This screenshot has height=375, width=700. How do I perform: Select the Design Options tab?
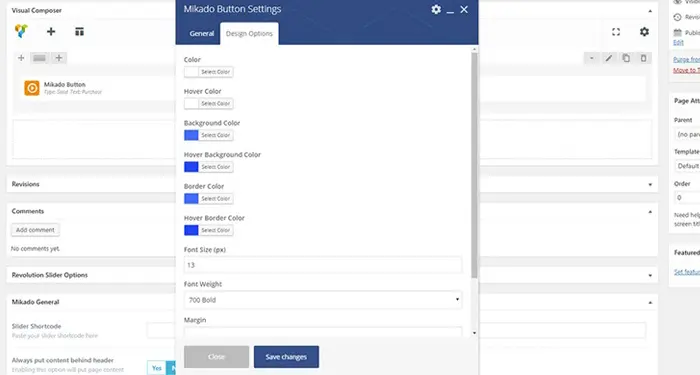point(249,33)
